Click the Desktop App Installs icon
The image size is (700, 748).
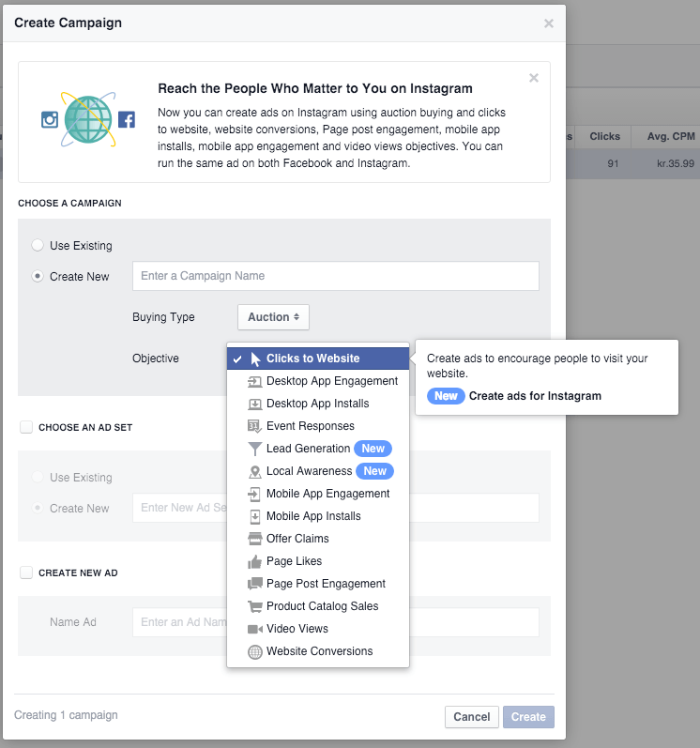254,405
